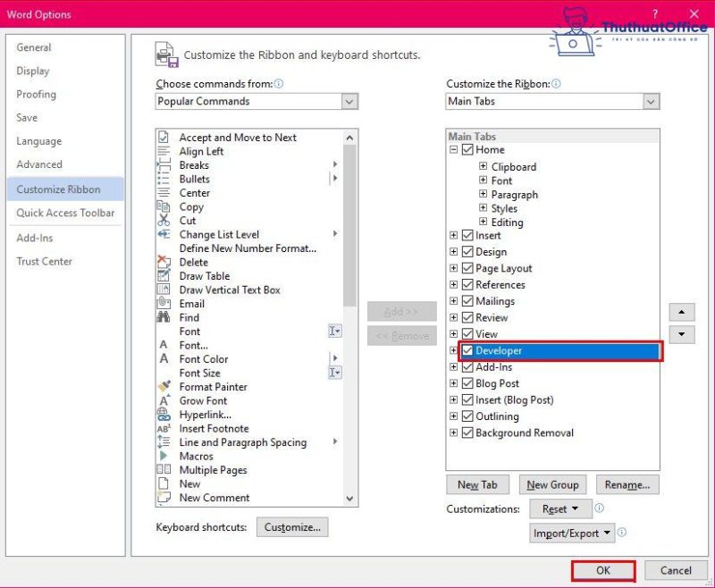Screen dimensions: 715x588
Task: Click the Font Color command icon
Action: (164, 358)
